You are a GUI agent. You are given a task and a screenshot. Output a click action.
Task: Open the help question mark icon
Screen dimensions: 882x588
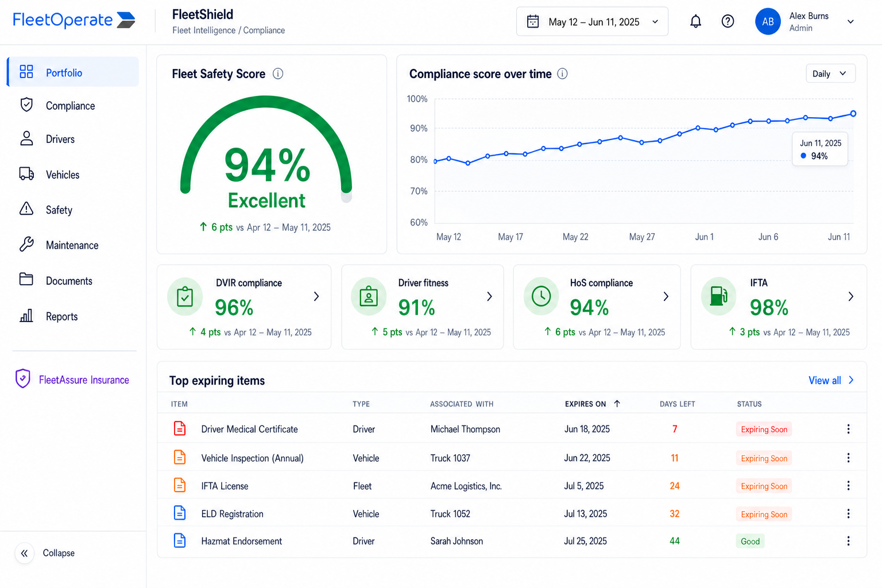pos(728,21)
